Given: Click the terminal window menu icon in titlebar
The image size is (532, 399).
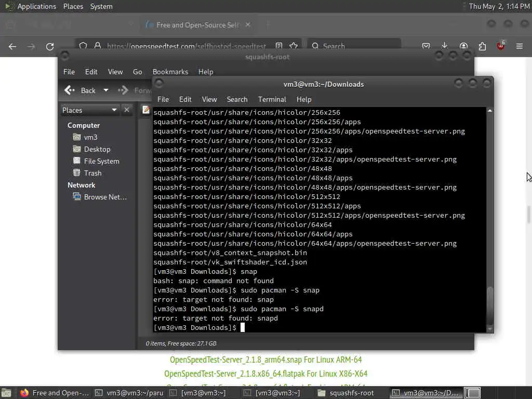Looking at the screenshot, I should 159,83.
